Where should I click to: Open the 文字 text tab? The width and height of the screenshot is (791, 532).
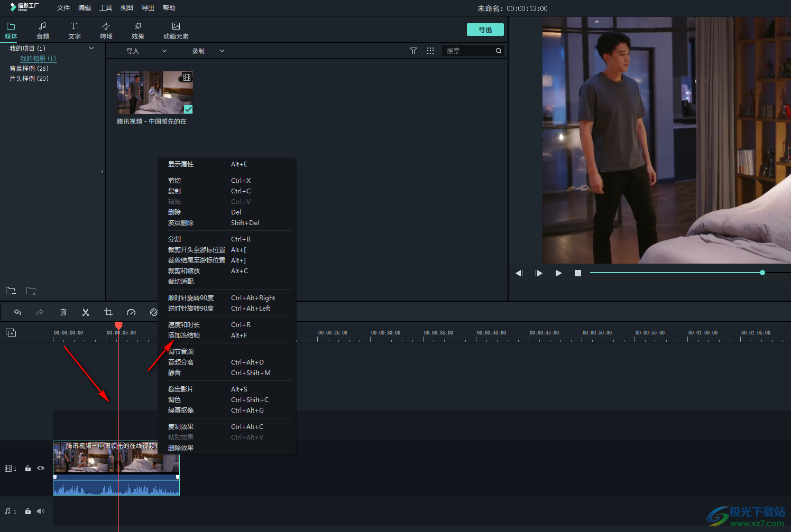pyautogui.click(x=75, y=31)
